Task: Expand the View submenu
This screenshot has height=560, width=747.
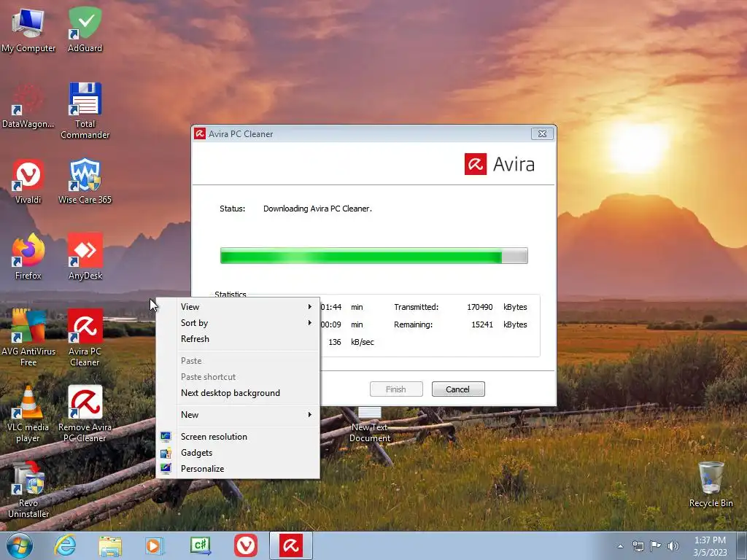Action: click(x=238, y=307)
